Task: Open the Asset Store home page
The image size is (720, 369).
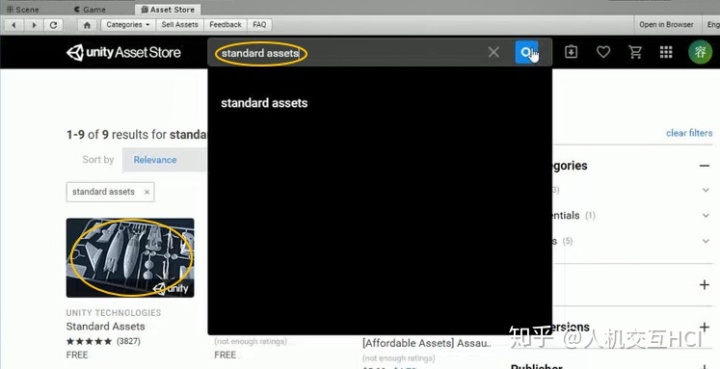Action: point(87,25)
